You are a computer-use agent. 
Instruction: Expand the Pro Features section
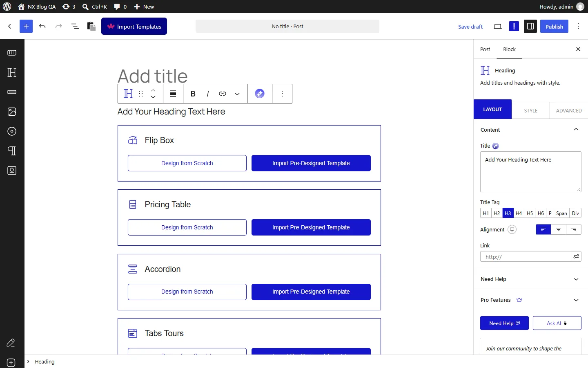tap(531, 300)
